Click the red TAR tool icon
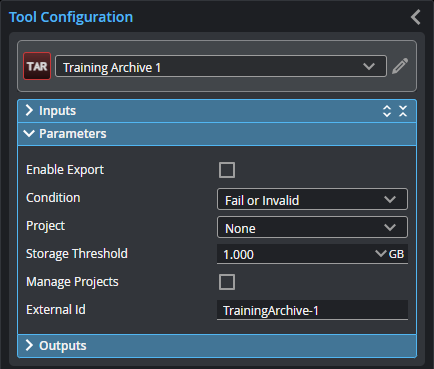The height and width of the screenshot is (369, 434). (x=37, y=66)
